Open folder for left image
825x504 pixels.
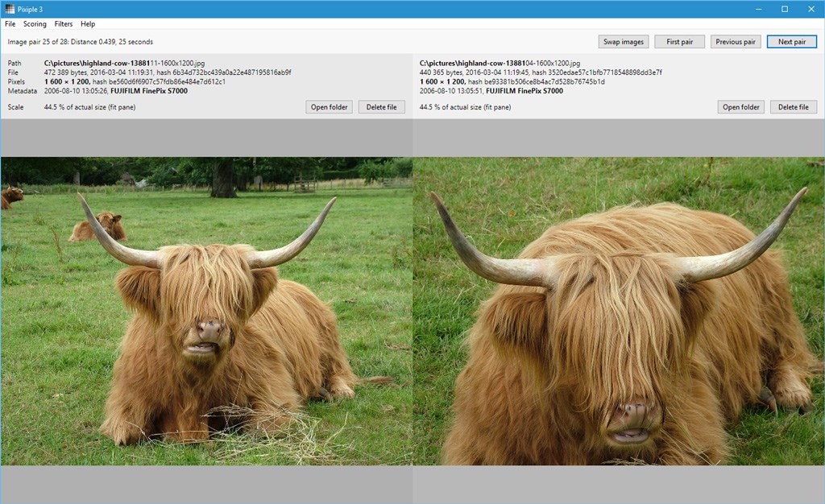(329, 107)
